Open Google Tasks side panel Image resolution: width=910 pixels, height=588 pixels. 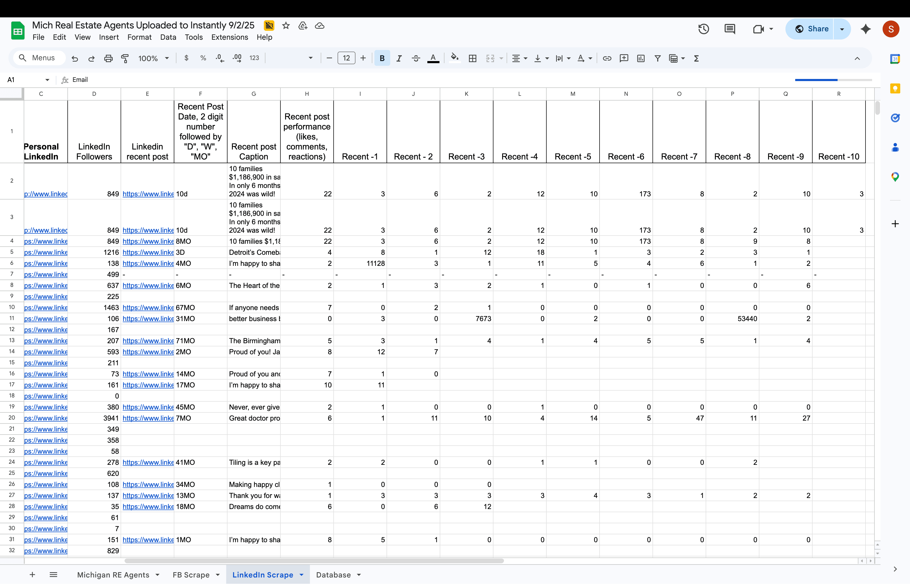(895, 118)
